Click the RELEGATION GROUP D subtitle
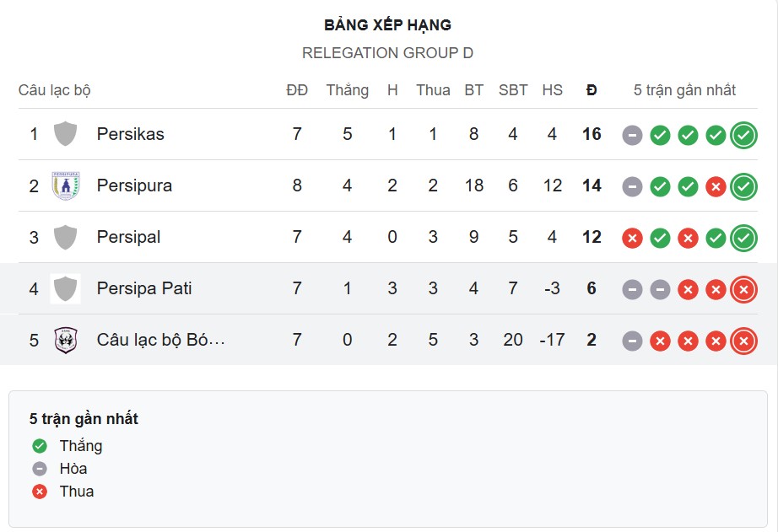This screenshot has height=532, width=778. click(x=388, y=52)
